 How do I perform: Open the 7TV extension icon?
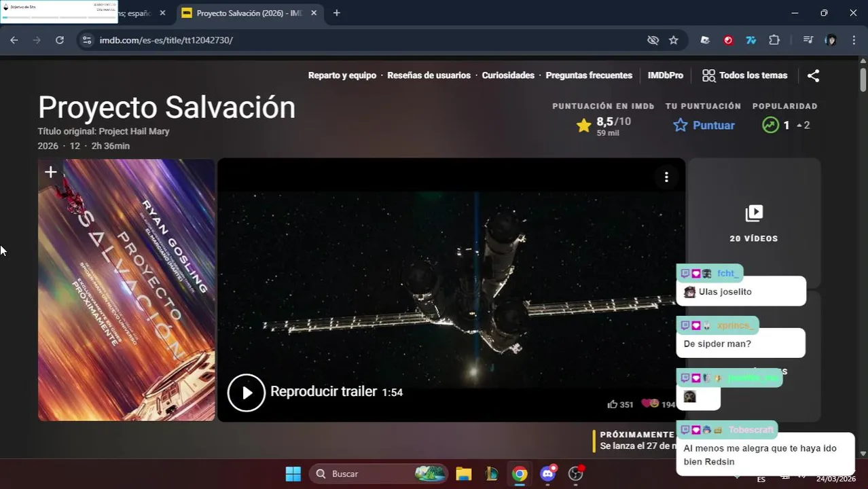(751, 40)
